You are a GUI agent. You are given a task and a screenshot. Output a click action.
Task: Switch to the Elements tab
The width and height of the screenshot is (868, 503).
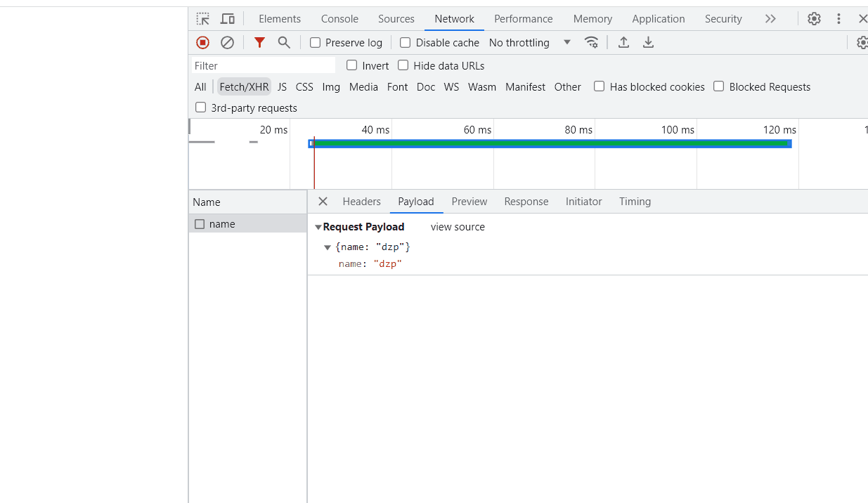click(x=280, y=19)
